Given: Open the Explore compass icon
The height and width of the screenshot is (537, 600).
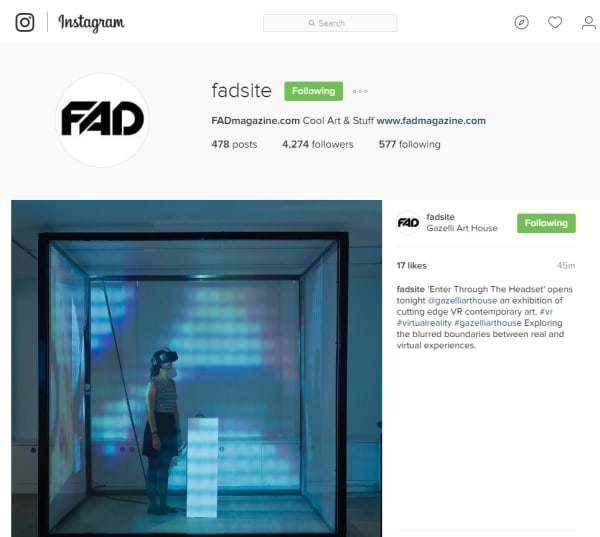Looking at the screenshot, I should (521, 23).
